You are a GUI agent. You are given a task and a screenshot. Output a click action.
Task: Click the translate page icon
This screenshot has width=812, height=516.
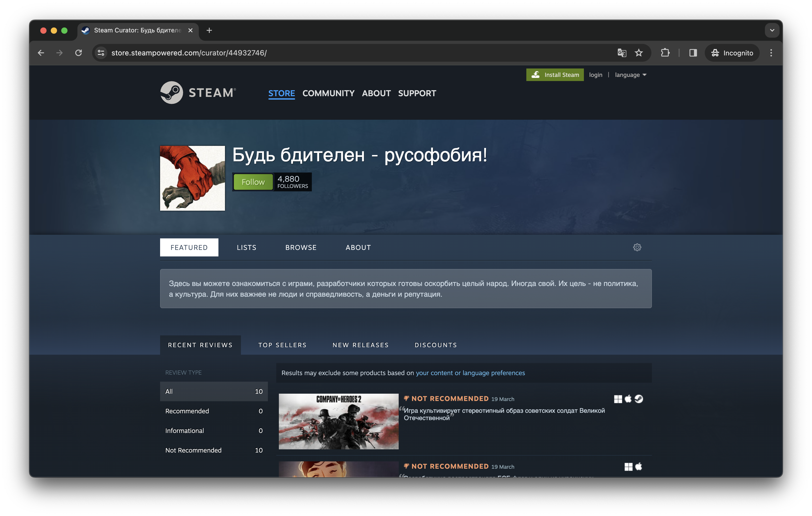(622, 53)
